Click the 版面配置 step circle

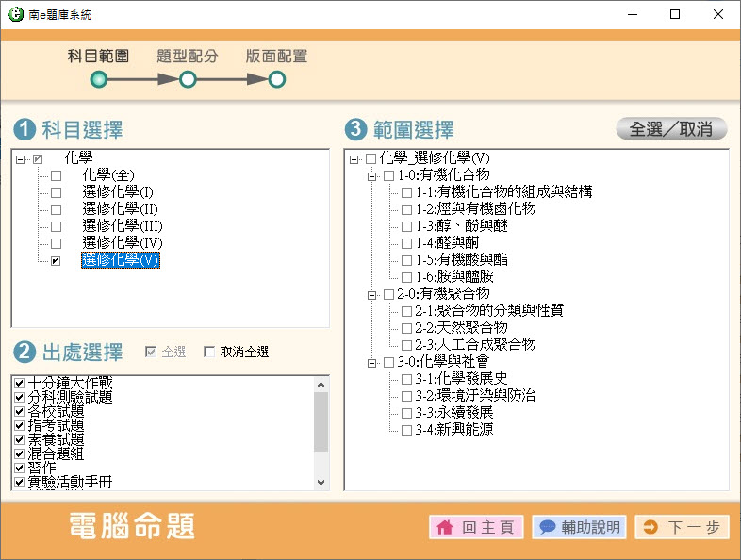click(276, 80)
